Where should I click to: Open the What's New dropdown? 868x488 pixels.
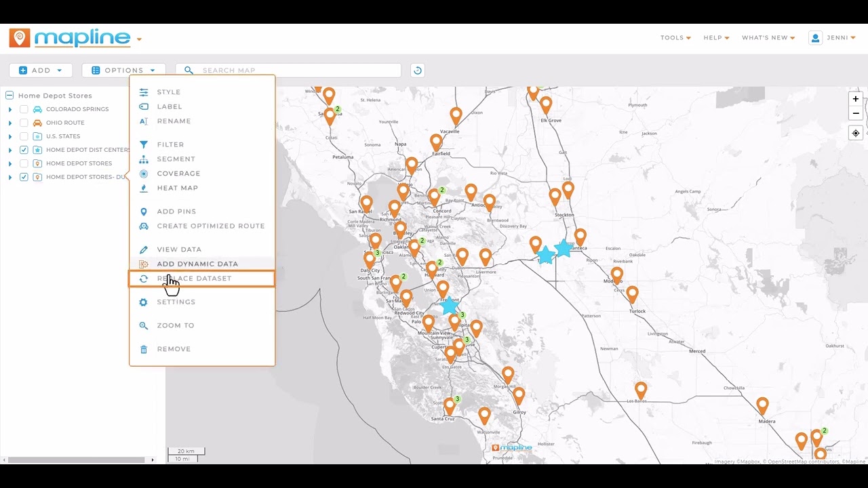coord(768,38)
